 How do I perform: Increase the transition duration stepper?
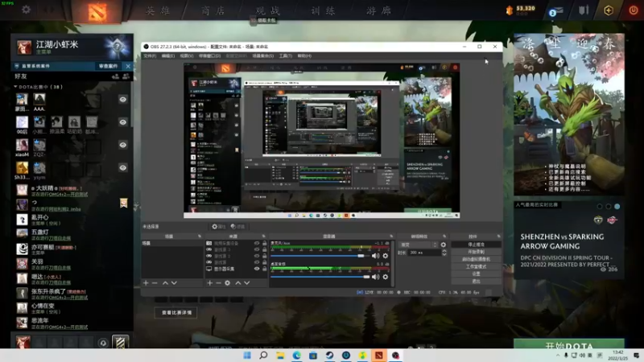[x=444, y=251]
